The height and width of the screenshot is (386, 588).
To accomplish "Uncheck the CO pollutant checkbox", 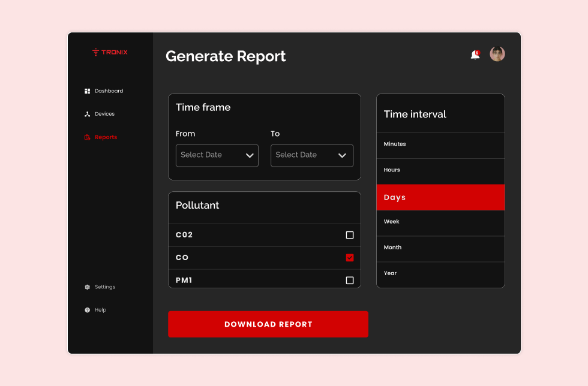I will pos(350,258).
